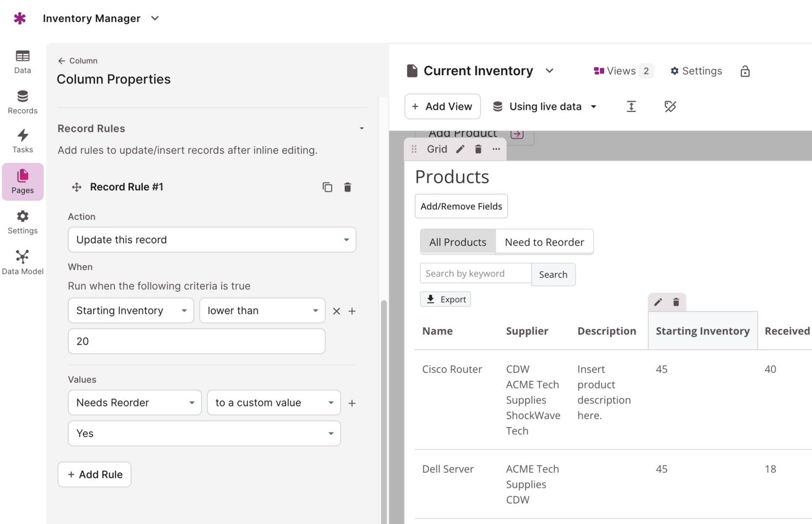Viewport: 812px width, 524px height.
Task: Open the Action dropdown showing Update this record
Action: coord(212,240)
